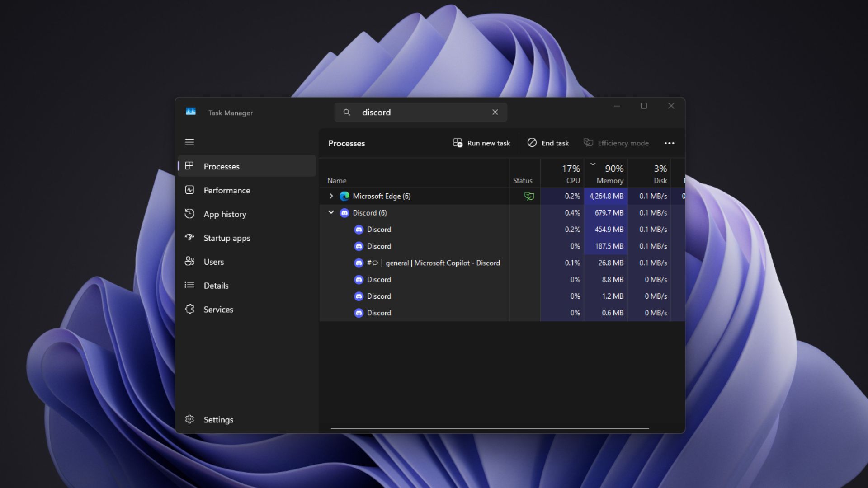Select the Discord (6) parent row
The width and height of the screenshot is (868, 488).
tap(502, 213)
